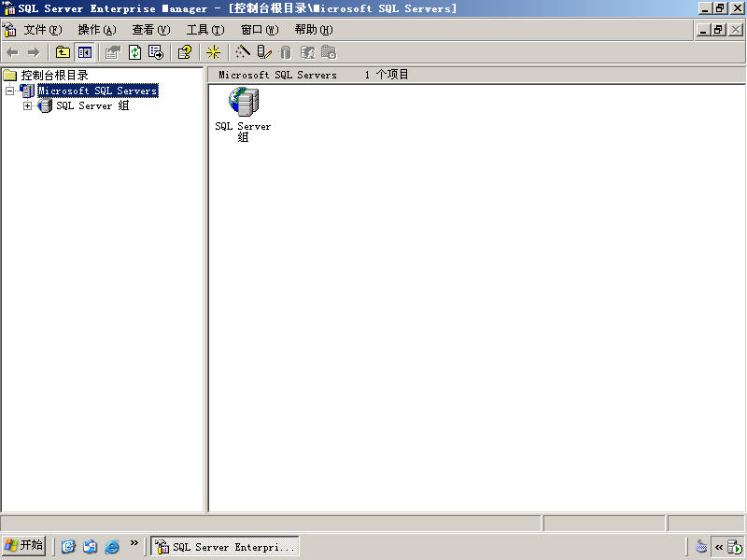Click 'Microsoft SQL Servers' pane header text
This screenshot has height=560, width=747.
pyautogui.click(x=277, y=75)
